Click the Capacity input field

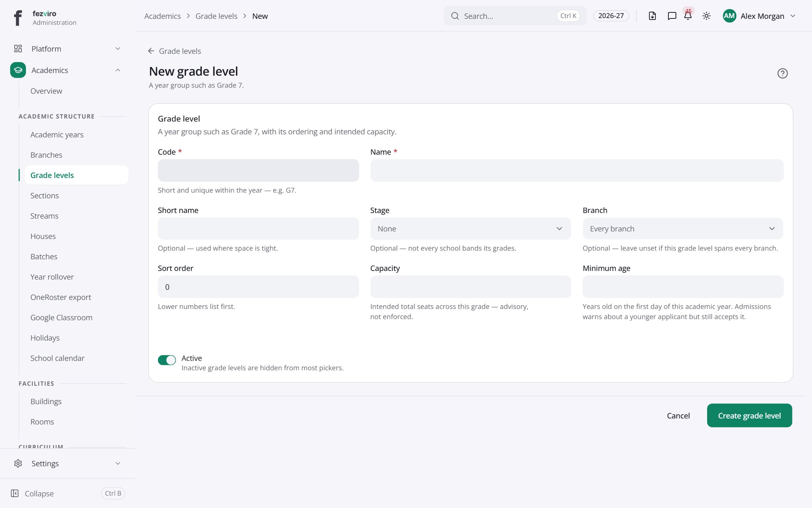pos(470,287)
